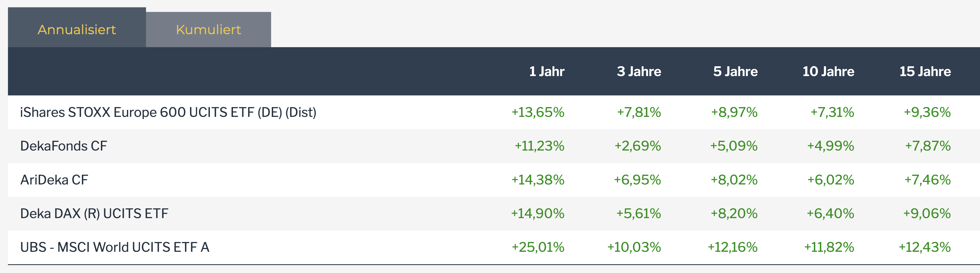Click the 15 Jahre column header
Screen dimensions: 980x273
click(925, 71)
